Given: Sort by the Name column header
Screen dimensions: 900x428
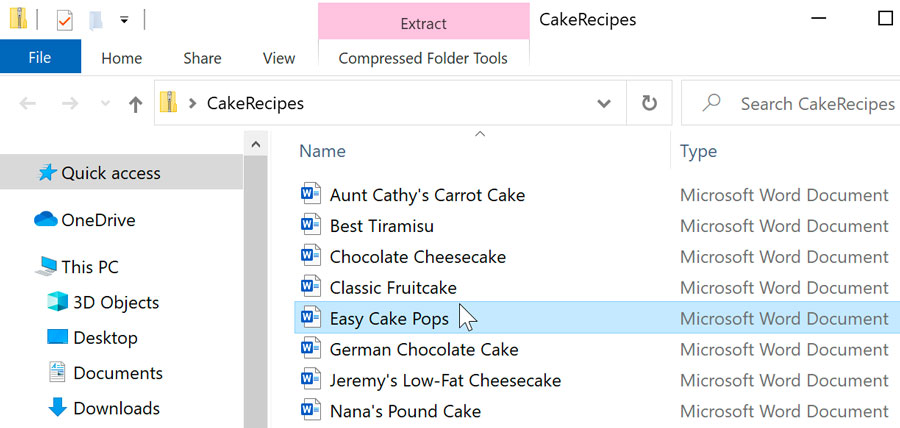Looking at the screenshot, I should (x=323, y=151).
